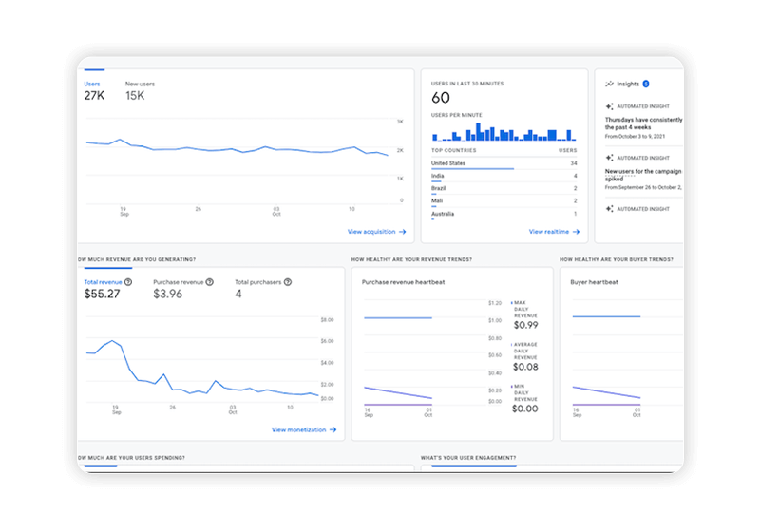The image size is (760, 532).
Task: Click the $55.27 total revenue value
Action: [x=102, y=294]
